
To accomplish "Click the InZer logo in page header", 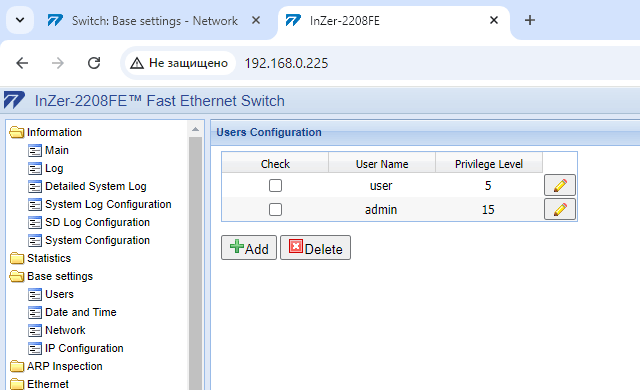I will point(14,100).
